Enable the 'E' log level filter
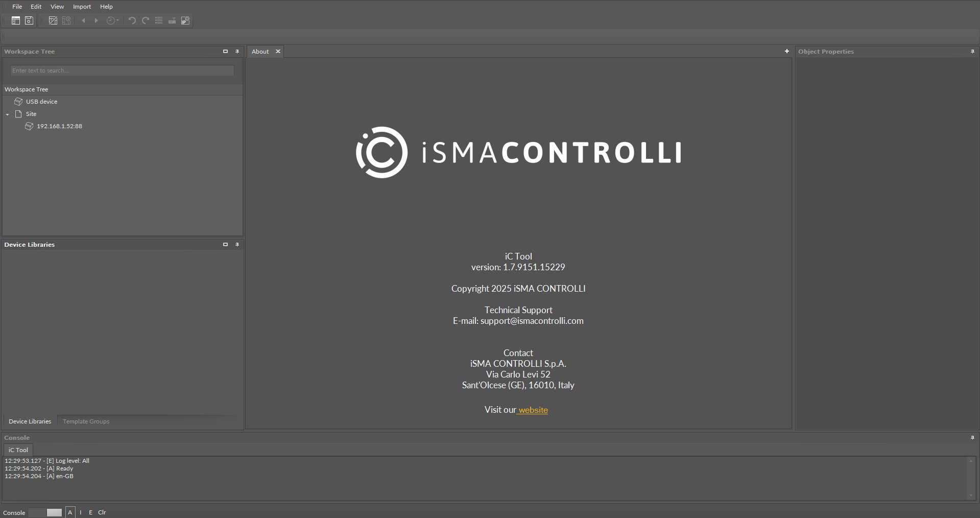The image size is (980, 518). point(90,512)
